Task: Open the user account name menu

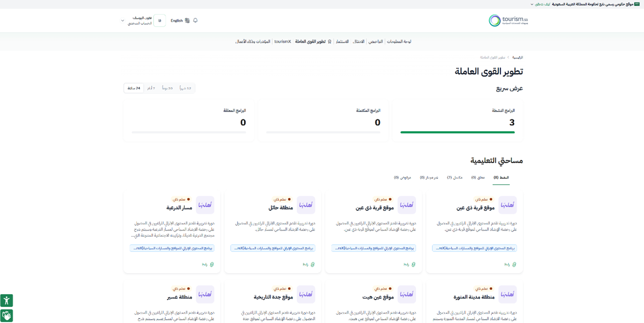Action: [140, 20]
